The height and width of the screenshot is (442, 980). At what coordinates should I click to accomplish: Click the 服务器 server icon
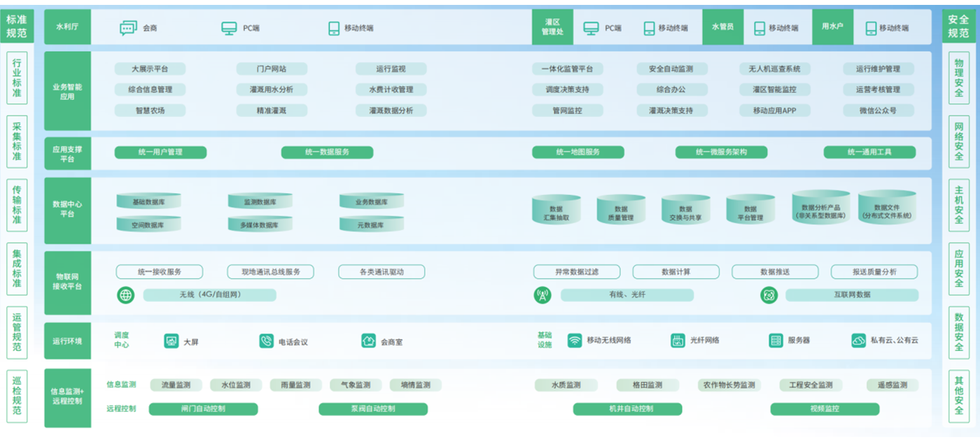[x=776, y=341]
